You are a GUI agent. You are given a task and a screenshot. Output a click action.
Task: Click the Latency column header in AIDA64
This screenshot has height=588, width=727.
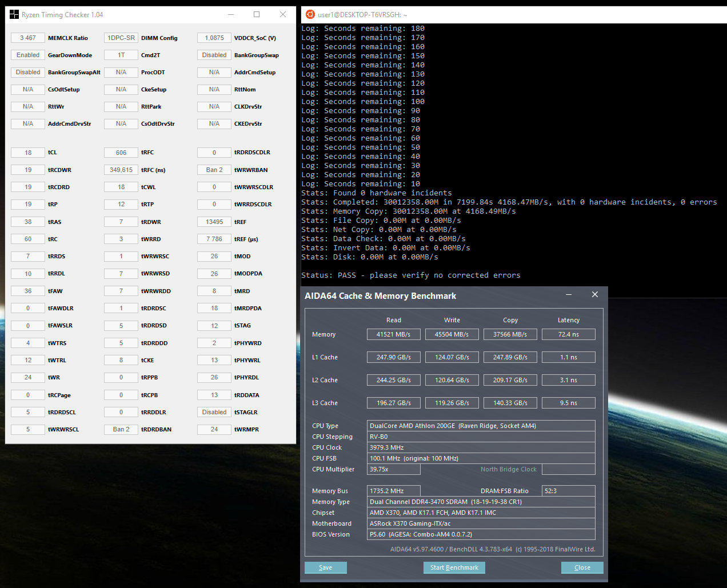[569, 320]
